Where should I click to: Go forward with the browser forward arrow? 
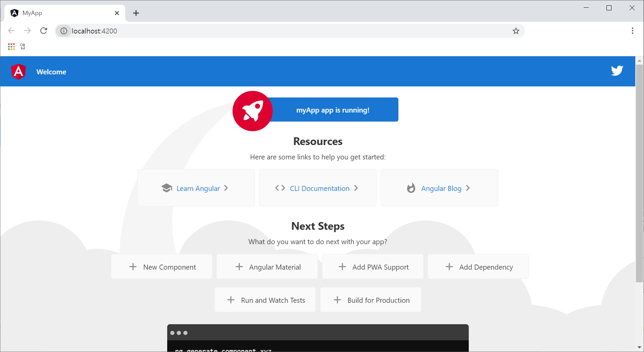[x=27, y=31]
